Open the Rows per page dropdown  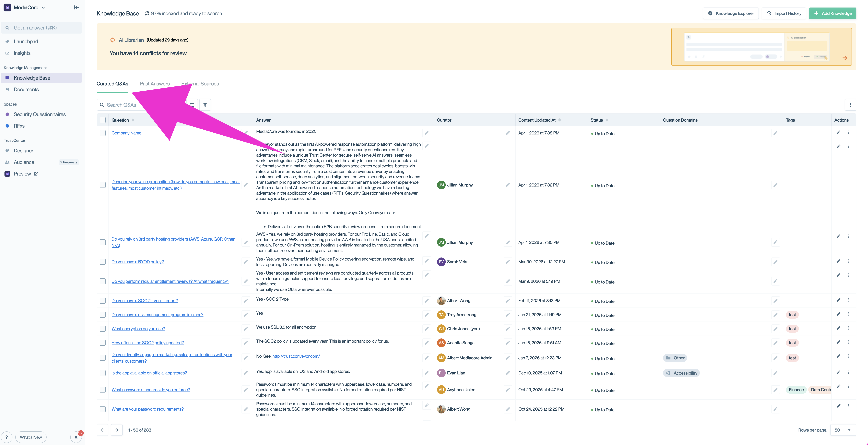click(x=843, y=430)
